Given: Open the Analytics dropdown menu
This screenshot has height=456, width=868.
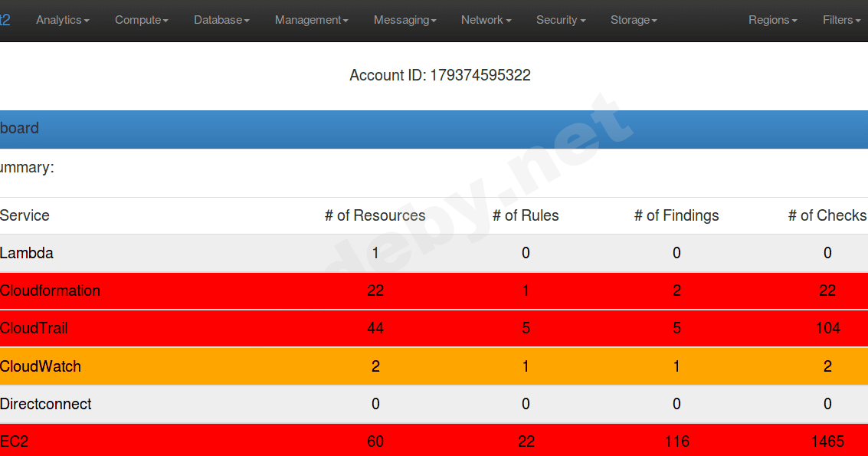Looking at the screenshot, I should (x=62, y=20).
